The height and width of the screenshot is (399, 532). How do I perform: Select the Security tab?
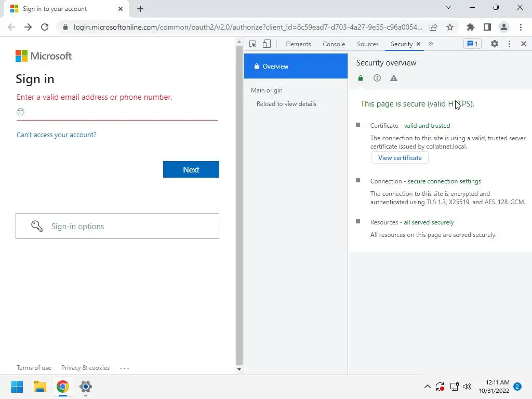point(402,44)
